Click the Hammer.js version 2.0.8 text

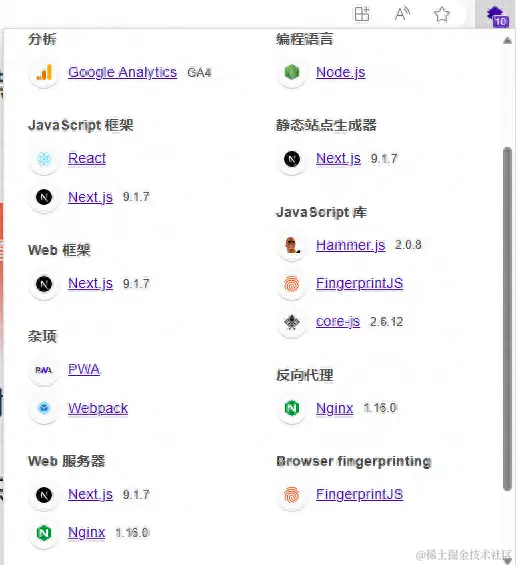(x=408, y=245)
